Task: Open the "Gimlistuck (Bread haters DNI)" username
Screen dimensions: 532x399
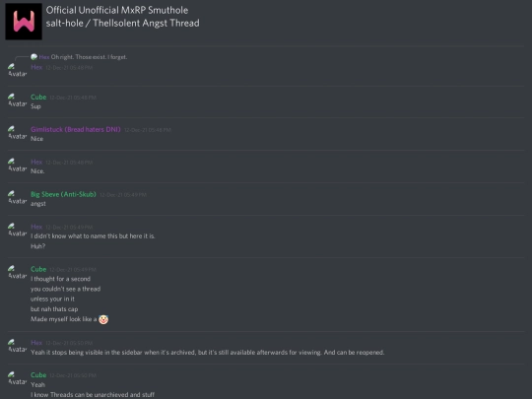Action: pos(75,129)
